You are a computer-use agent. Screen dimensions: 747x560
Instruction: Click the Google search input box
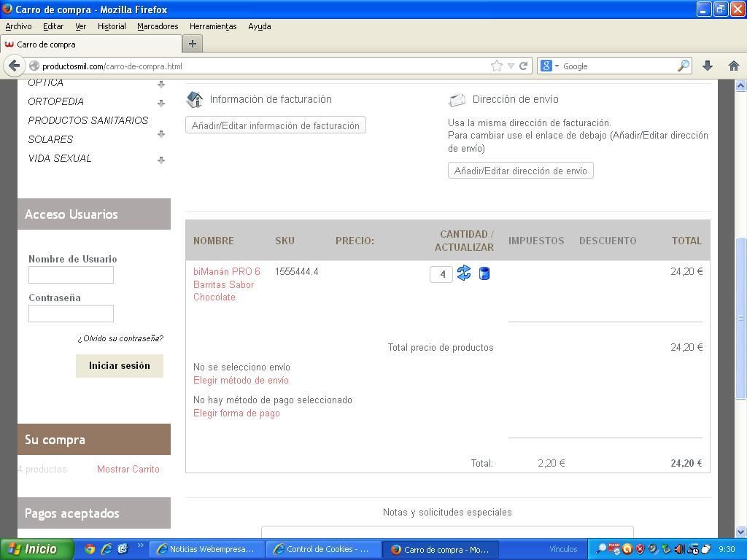(618, 66)
